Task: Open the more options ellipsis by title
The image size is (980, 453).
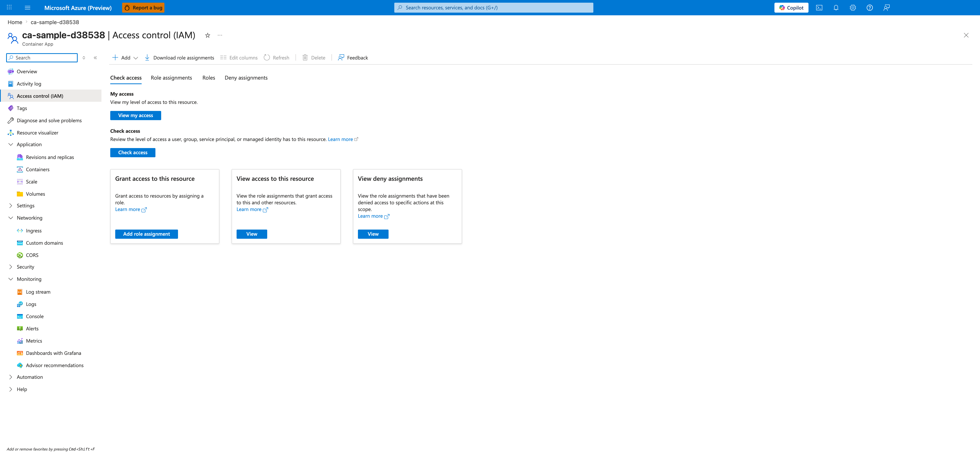Action: (220, 35)
